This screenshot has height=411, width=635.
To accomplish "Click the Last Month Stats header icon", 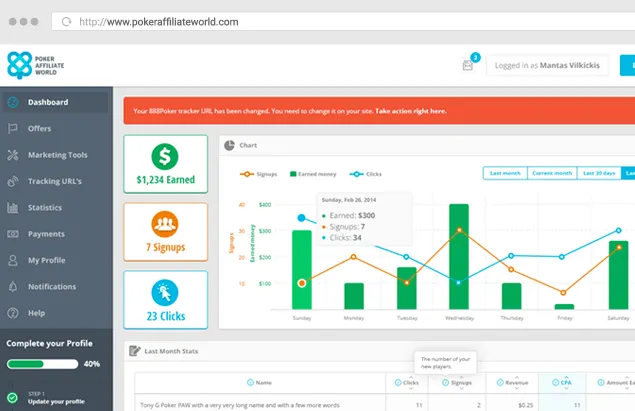I will tap(134, 351).
